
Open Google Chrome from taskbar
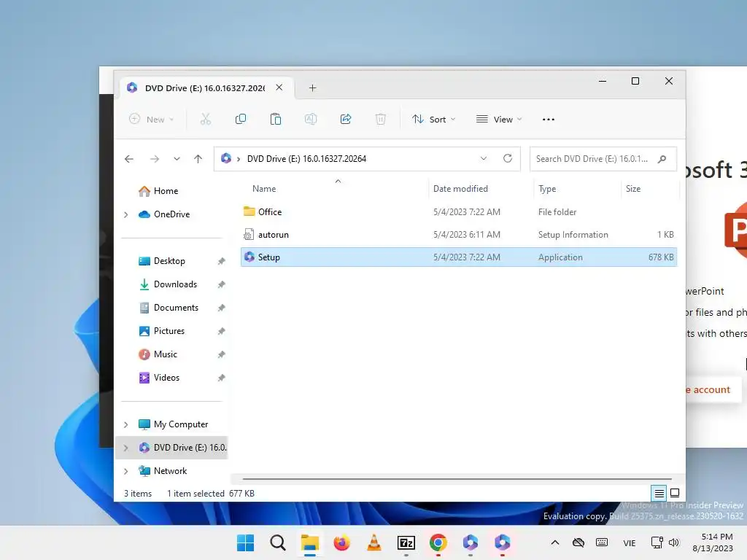438,542
